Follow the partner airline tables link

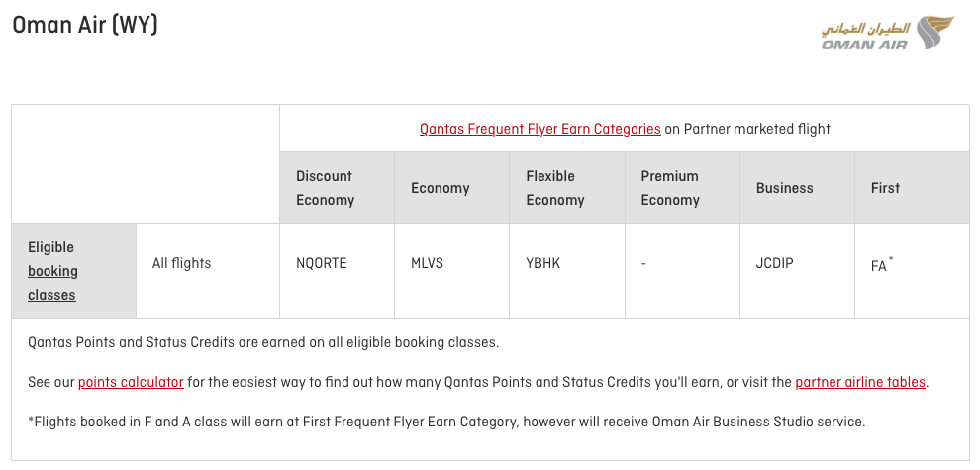860,382
